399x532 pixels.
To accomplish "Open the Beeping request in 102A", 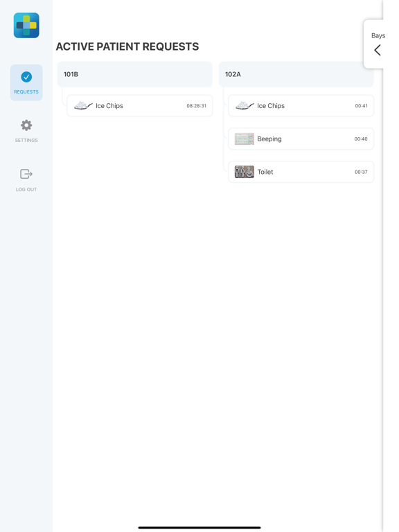I will tap(301, 139).
